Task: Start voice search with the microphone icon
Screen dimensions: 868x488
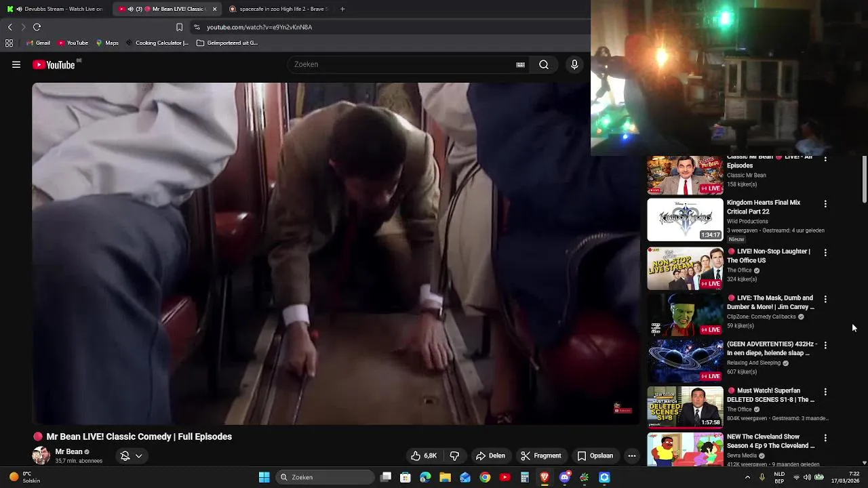Action: tap(574, 64)
